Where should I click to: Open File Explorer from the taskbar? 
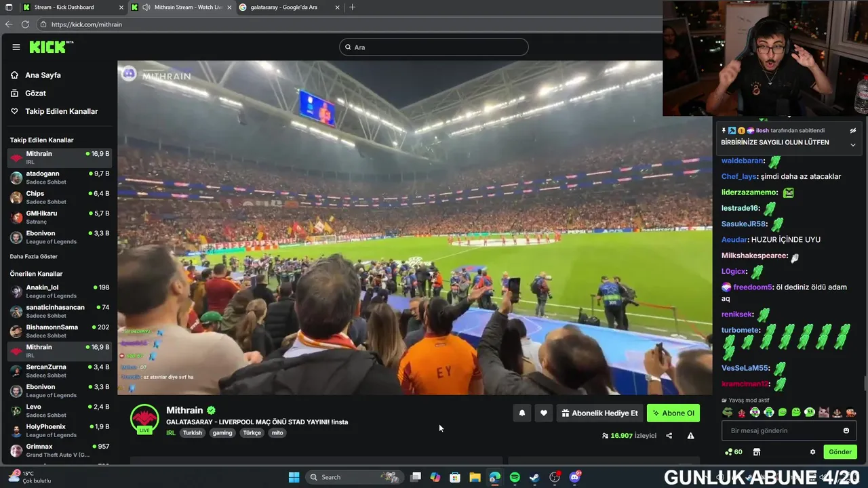click(475, 477)
